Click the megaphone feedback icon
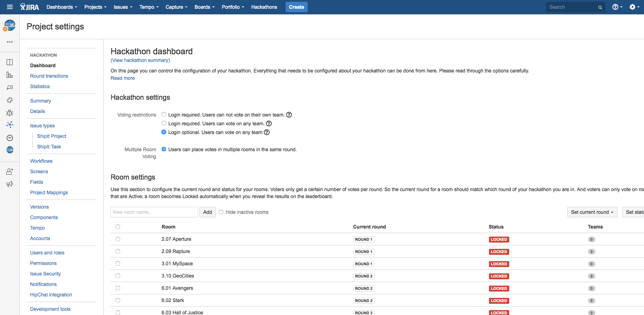Screen dimensions: 644x315 point(10,184)
